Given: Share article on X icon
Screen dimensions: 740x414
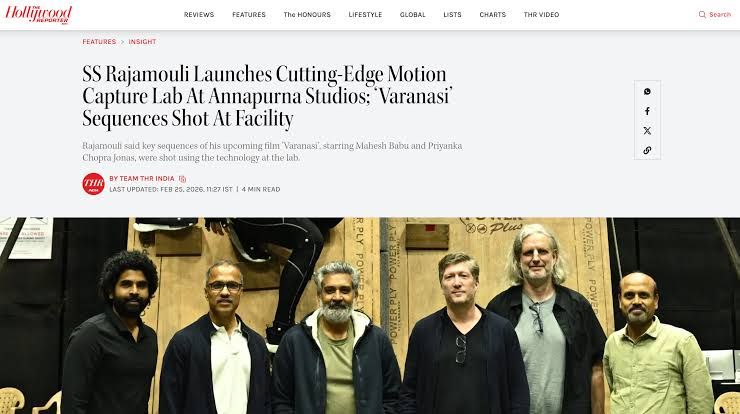Looking at the screenshot, I should click(647, 131).
